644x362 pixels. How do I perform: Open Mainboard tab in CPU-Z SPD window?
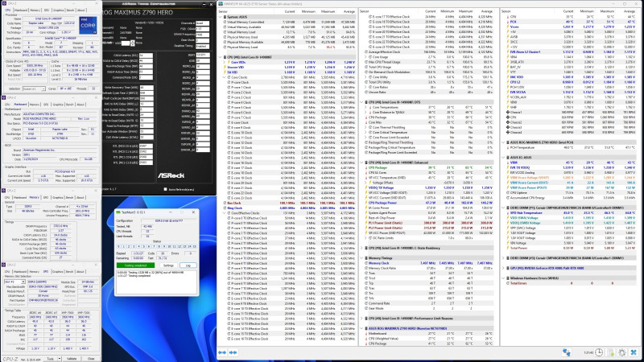pos(19,272)
